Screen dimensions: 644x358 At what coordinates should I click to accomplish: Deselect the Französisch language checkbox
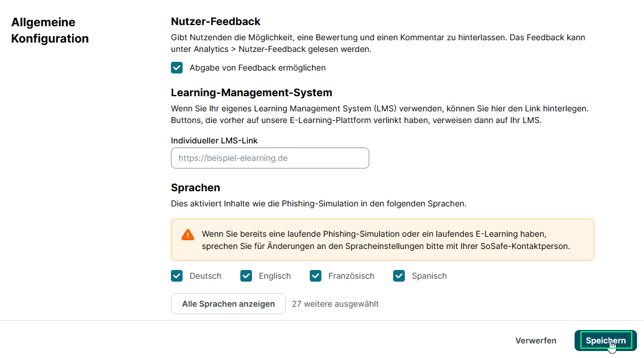pos(316,276)
